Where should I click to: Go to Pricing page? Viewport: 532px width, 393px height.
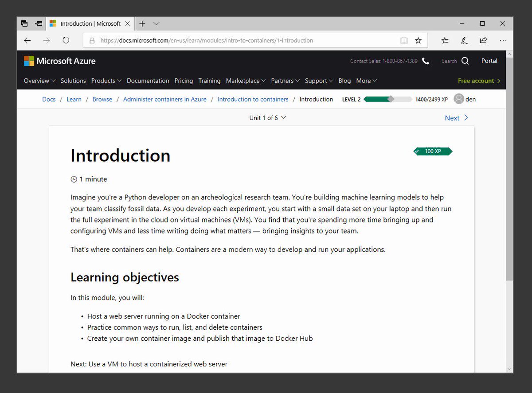184,81
